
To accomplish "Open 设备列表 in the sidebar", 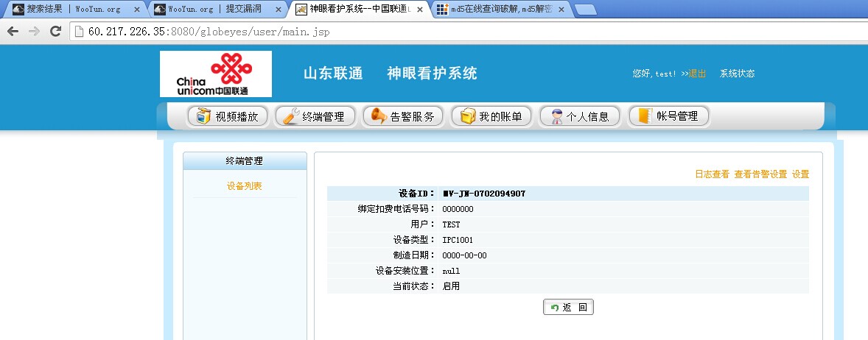I will coord(244,186).
